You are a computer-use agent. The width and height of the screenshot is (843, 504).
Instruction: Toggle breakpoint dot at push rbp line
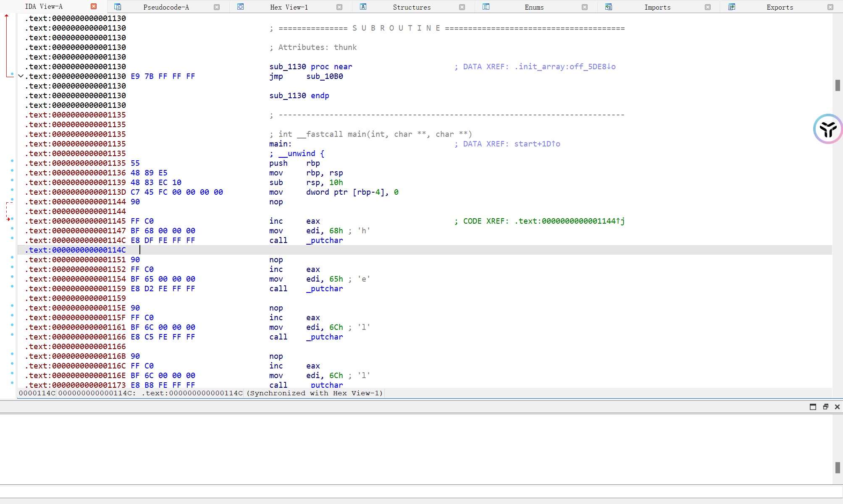pos(12,161)
